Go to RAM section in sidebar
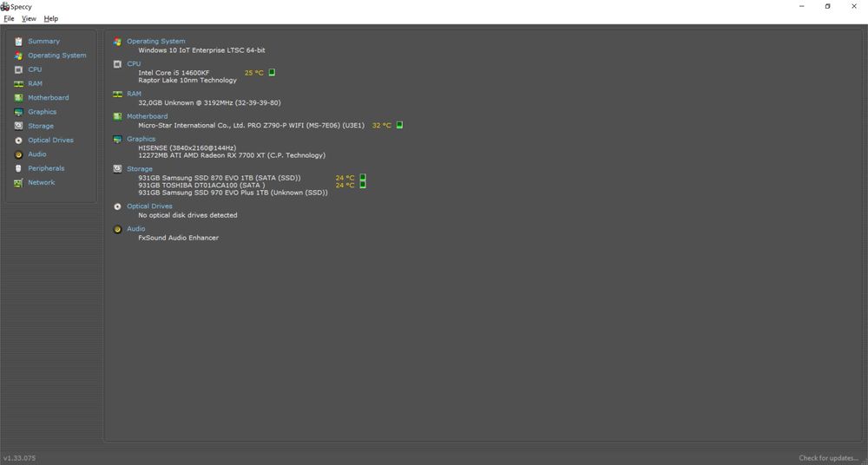Image resolution: width=868 pixels, height=465 pixels. click(x=35, y=83)
